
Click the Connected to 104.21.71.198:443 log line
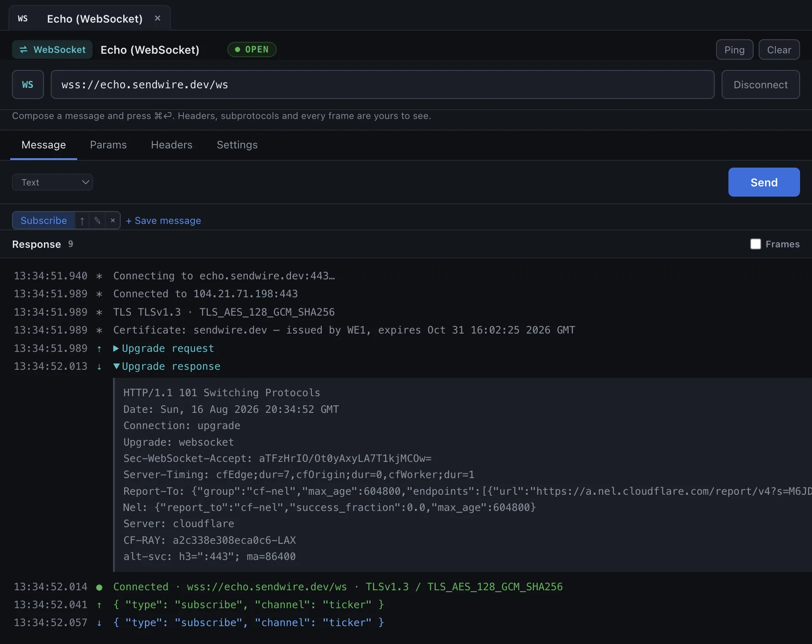click(205, 294)
